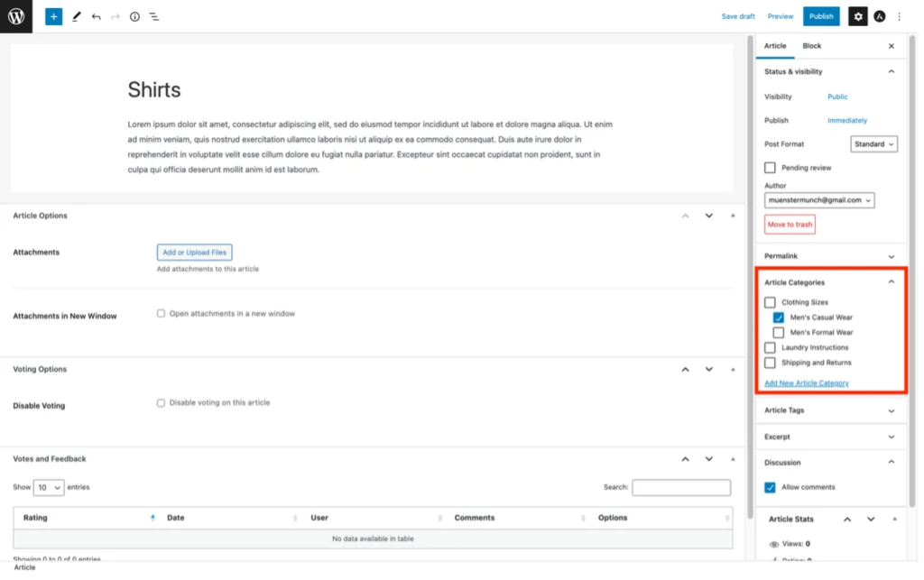
Task: Click the circular plugin icon beside gear
Action: [880, 16]
